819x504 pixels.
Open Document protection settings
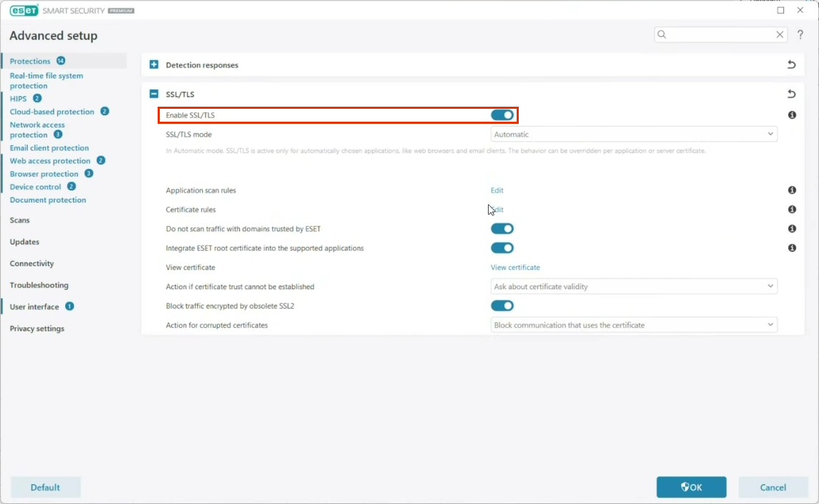coord(47,200)
